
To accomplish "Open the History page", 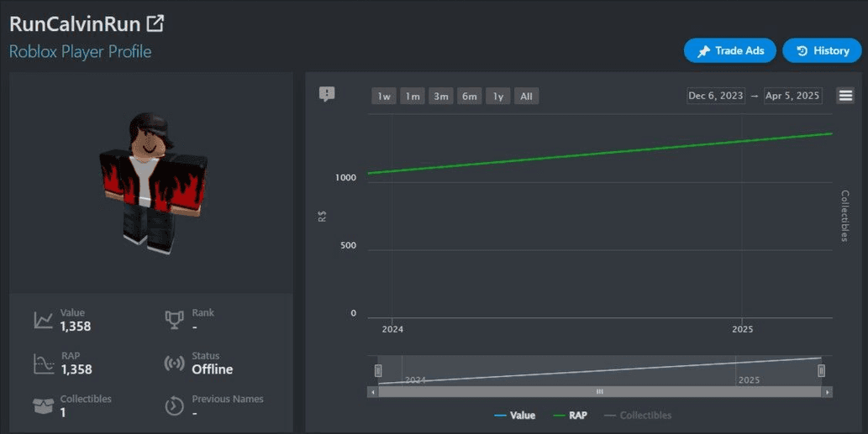I will pyautogui.click(x=822, y=50).
